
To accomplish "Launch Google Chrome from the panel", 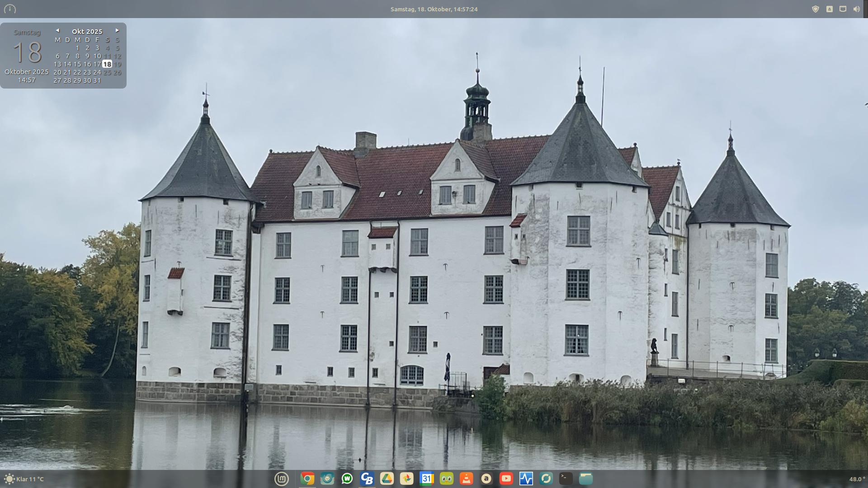I will 307,479.
